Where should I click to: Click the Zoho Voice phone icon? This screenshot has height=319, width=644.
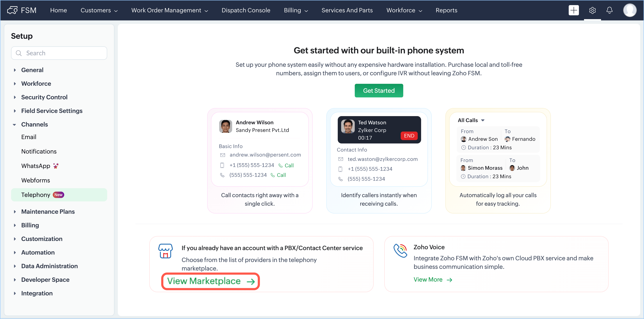tap(400, 251)
